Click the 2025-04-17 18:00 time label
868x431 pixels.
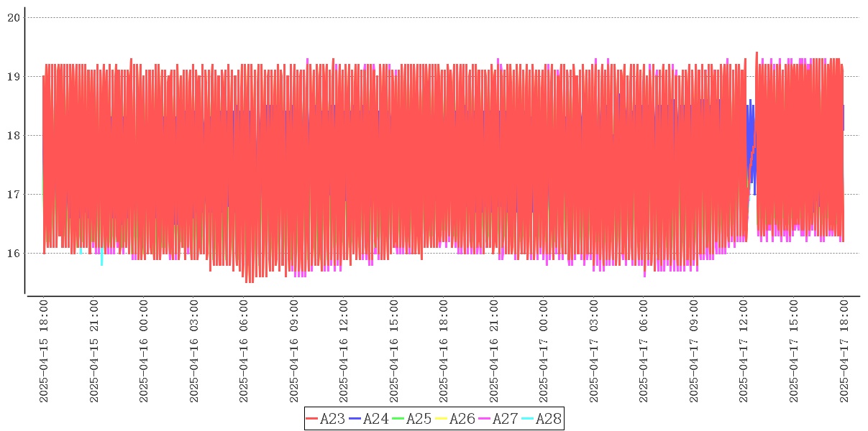[x=844, y=352]
